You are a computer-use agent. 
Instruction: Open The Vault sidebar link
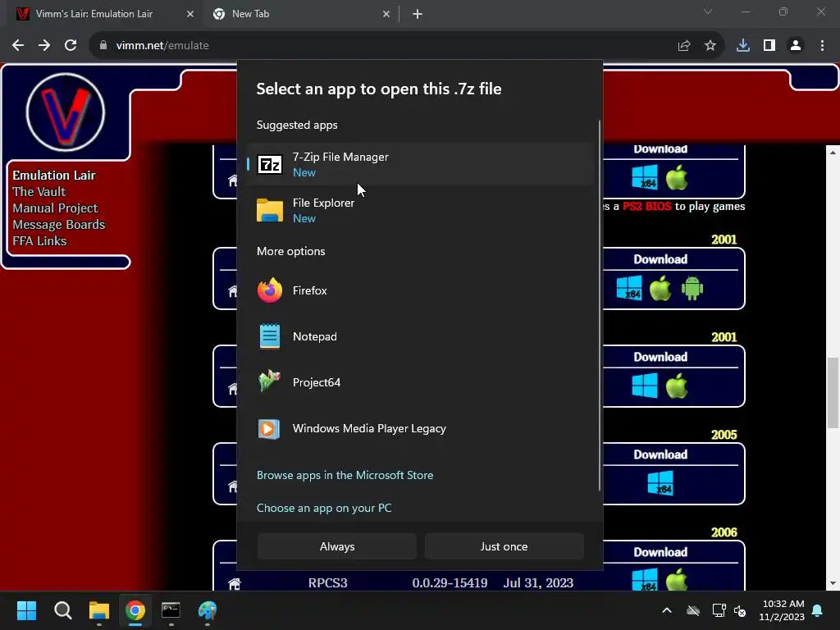(39, 192)
